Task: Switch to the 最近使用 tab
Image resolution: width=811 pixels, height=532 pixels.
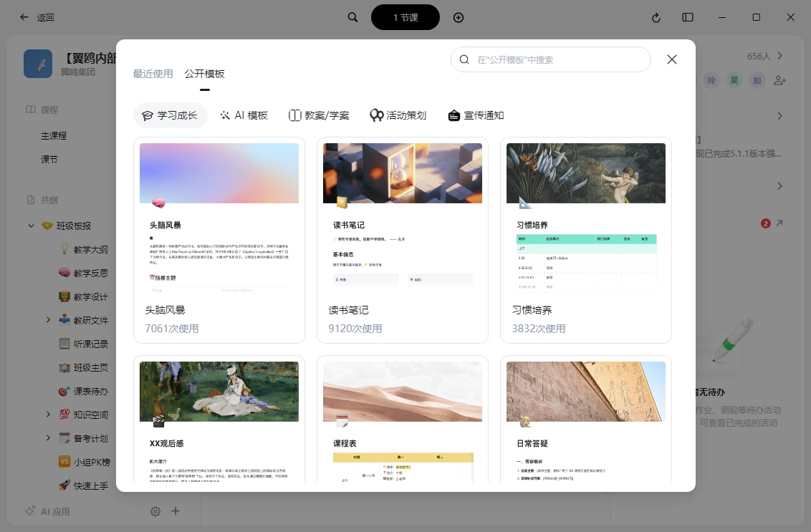Action: [x=153, y=74]
